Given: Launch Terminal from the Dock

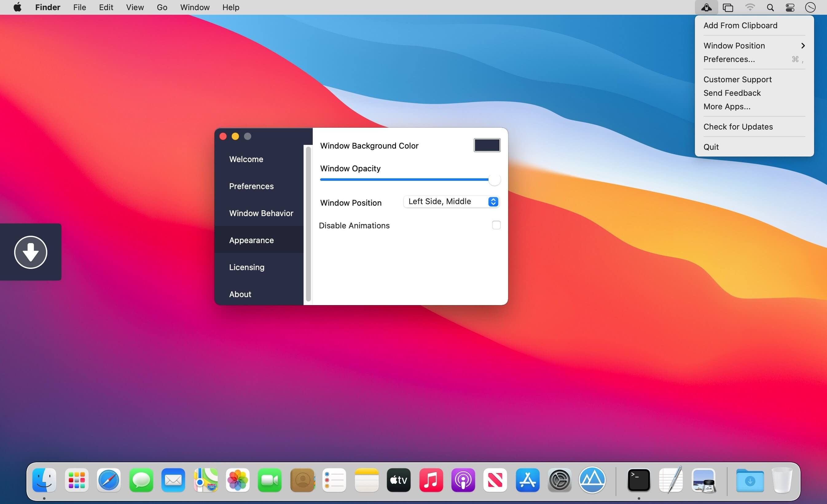Looking at the screenshot, I should [639, 480].
